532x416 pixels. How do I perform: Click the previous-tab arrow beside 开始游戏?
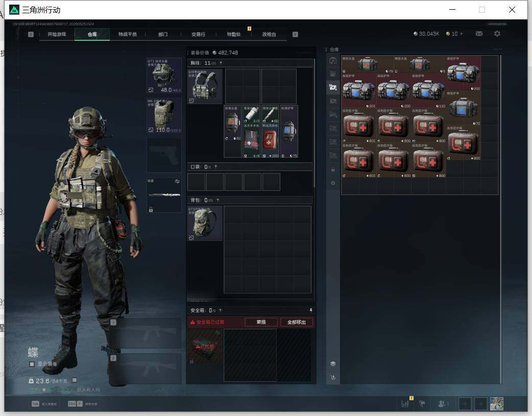pyautogui.click(x=31, y=34)
